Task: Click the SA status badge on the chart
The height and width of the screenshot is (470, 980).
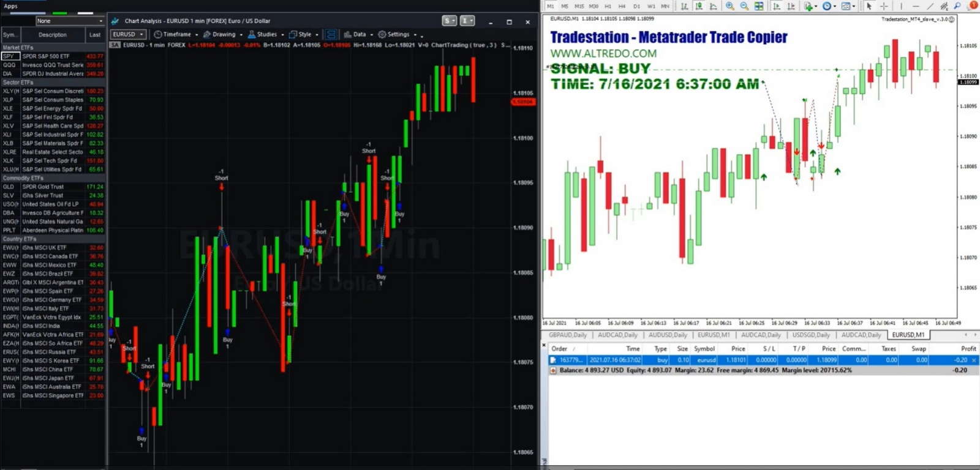Action: coord(115,45)
